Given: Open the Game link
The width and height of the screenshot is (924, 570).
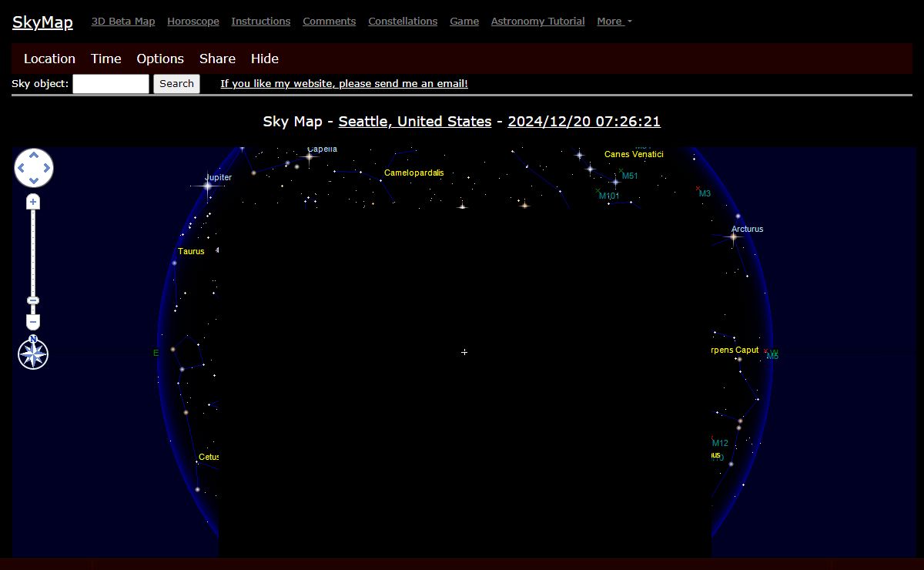Looking at the screenshot, I should point(464,22).
